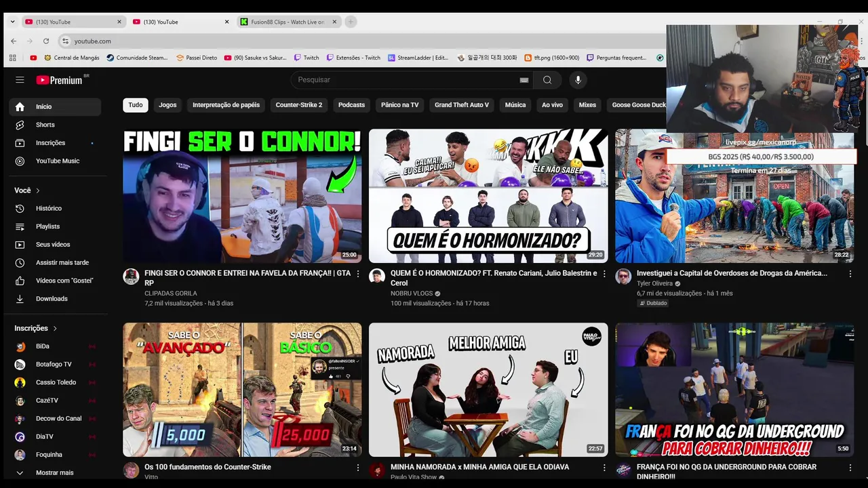Play the QUEM É O HORMONIZADO thumbnail
Viewport: 868px width, 488px height.
pos(488,196)
